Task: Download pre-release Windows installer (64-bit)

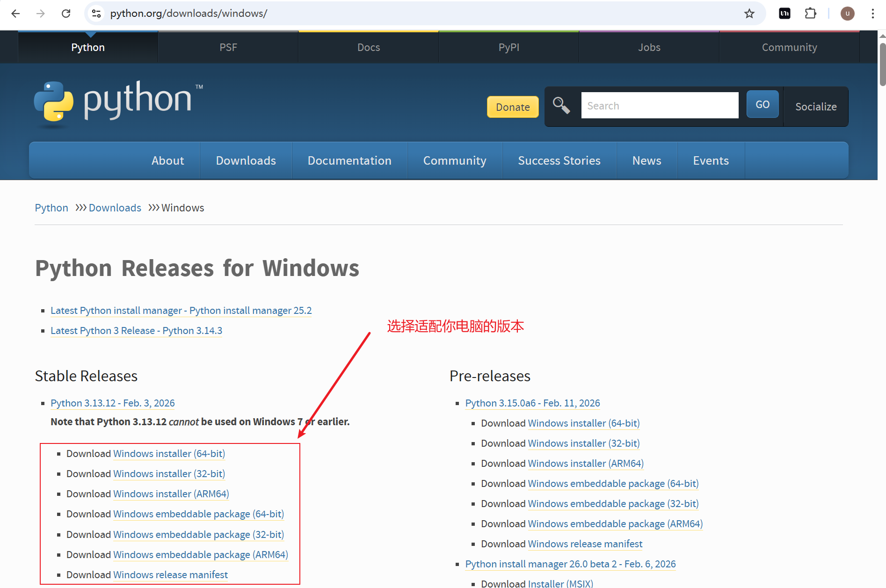Action: pyautogui.click(x=584, y=423)
